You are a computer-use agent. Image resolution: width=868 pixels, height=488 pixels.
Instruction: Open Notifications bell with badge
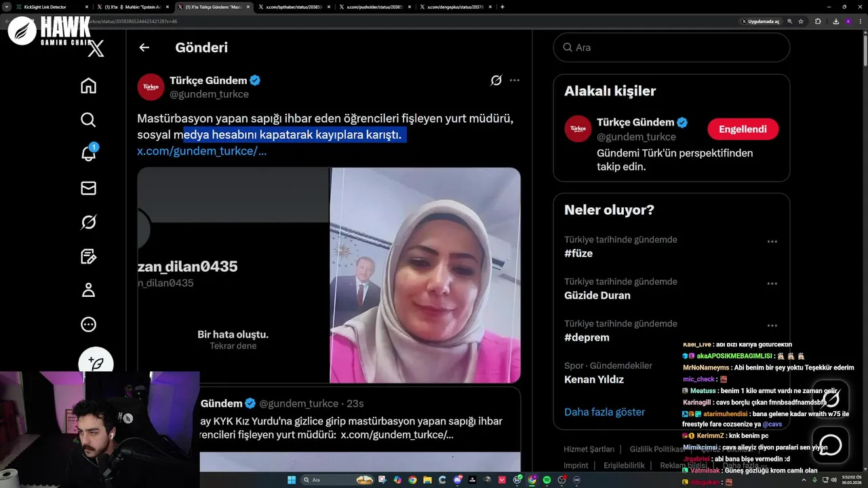click(x=88, y=153)
